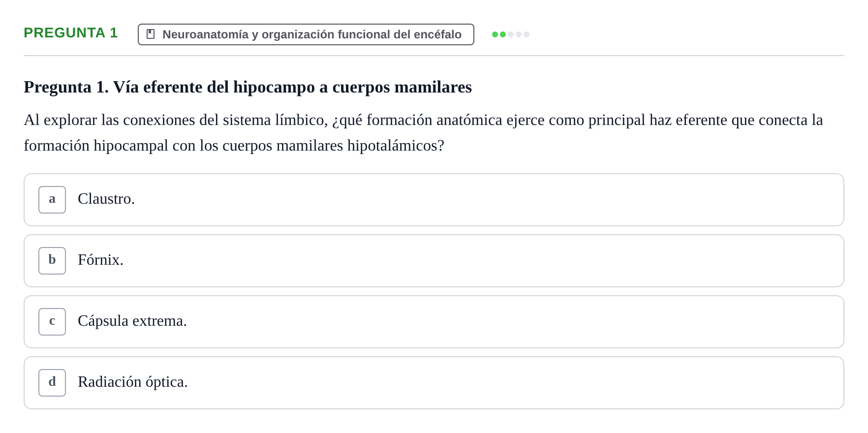Choose the answer option Cápsula extrema
Viewport: 868px width, 433px height.
pos(434,322)
